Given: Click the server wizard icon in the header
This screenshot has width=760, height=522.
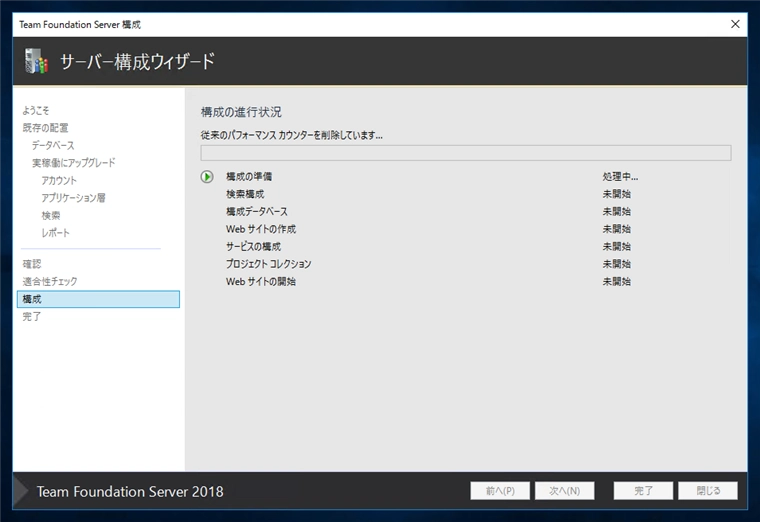Looking at the screenshot, I should pyautogui.click(x=36, y=61).
